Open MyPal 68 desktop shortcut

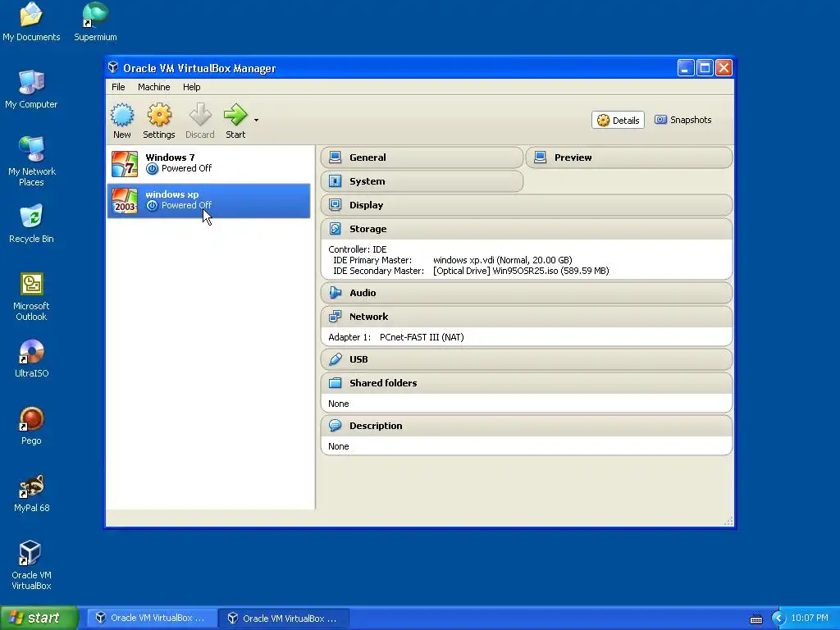click(x=32, y=493)
